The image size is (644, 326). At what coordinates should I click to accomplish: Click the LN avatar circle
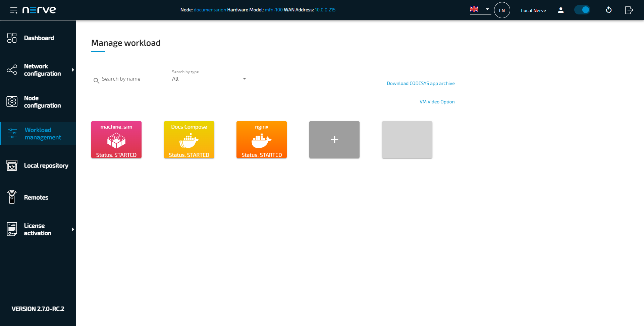click(x=502, y=10)
